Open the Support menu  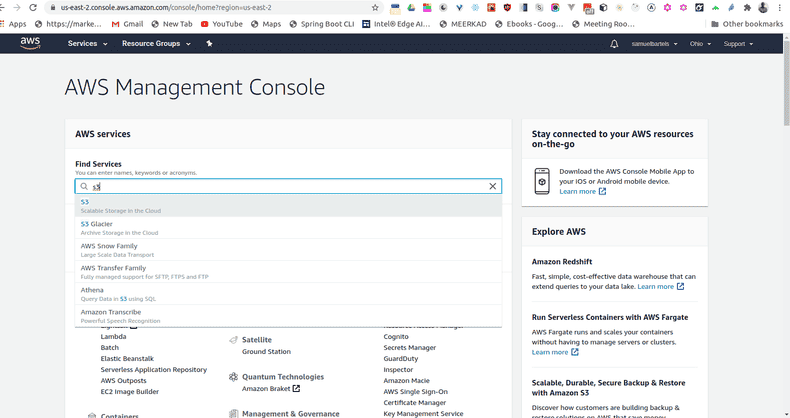tap(738, 44)
